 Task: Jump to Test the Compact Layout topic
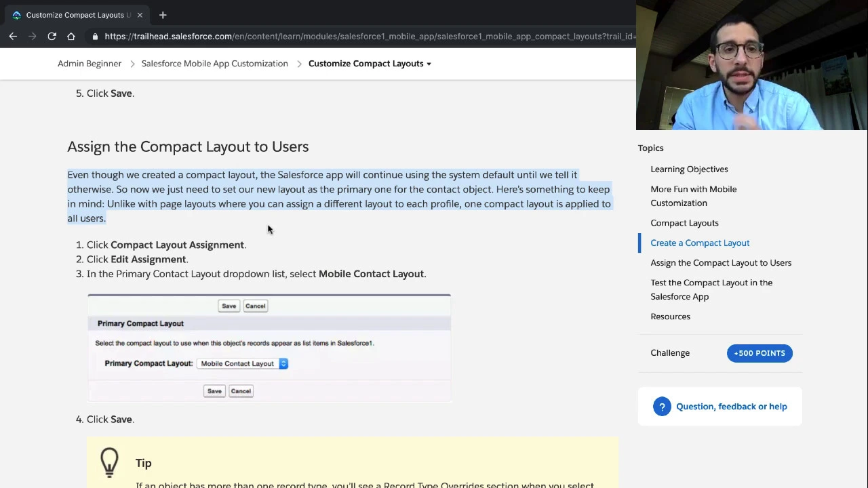coord(711,289)
